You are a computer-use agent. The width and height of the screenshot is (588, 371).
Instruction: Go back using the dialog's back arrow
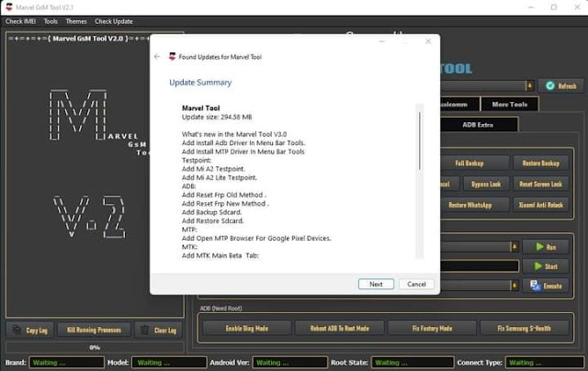point(157,57)
